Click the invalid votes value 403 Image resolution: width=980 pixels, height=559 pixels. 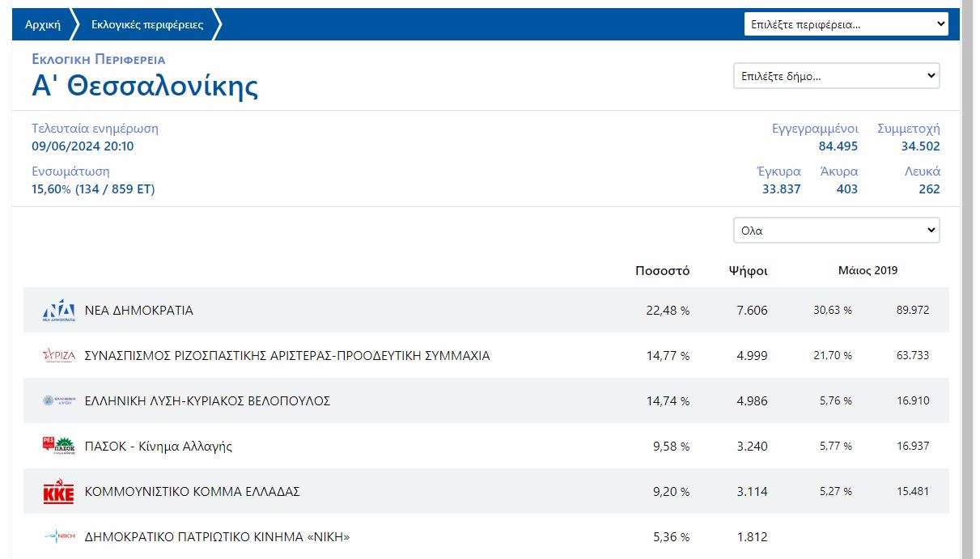pos(847,189)
